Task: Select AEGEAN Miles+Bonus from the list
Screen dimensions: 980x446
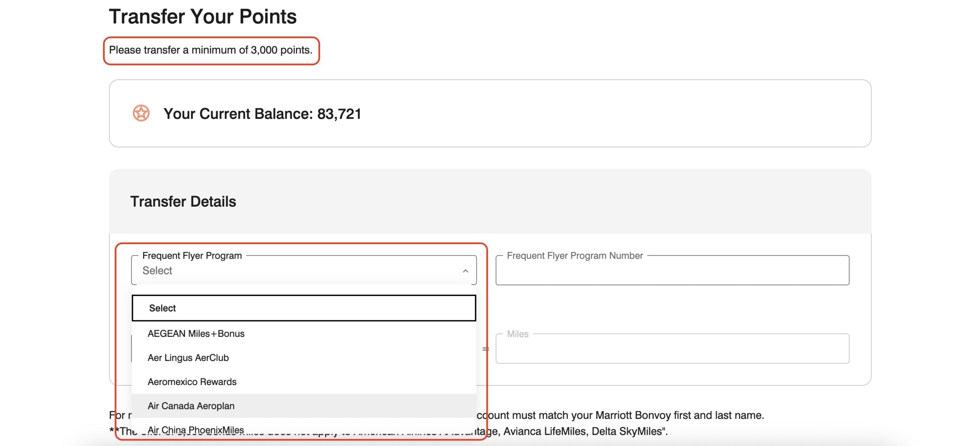Action: [196, 334]
